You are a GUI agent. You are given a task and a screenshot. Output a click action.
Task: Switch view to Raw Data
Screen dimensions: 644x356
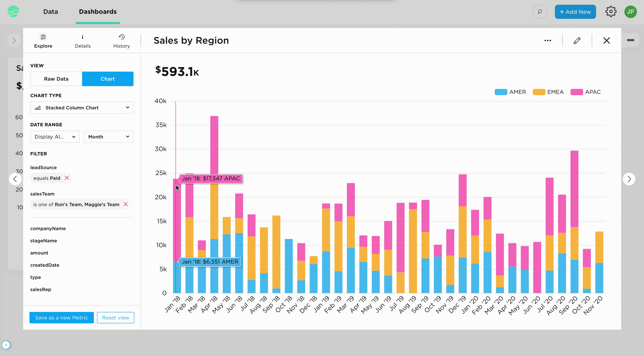(56, 79)
